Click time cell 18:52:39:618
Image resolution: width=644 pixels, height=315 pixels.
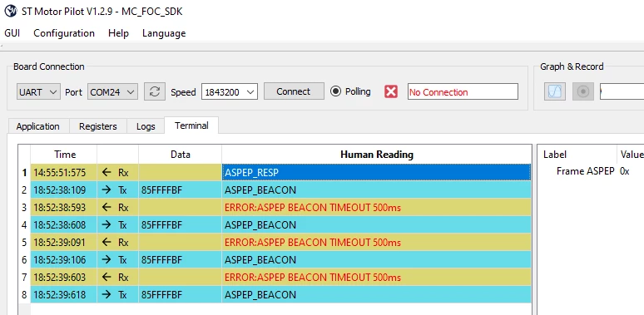64,294
